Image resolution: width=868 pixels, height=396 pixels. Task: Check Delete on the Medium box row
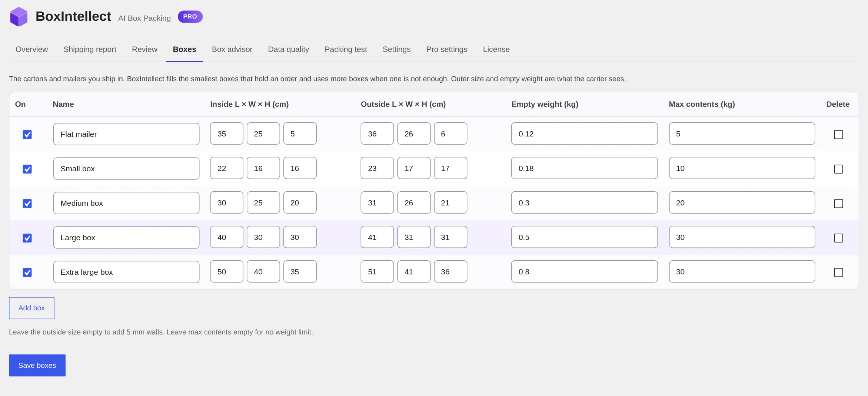tap(838, 203)
